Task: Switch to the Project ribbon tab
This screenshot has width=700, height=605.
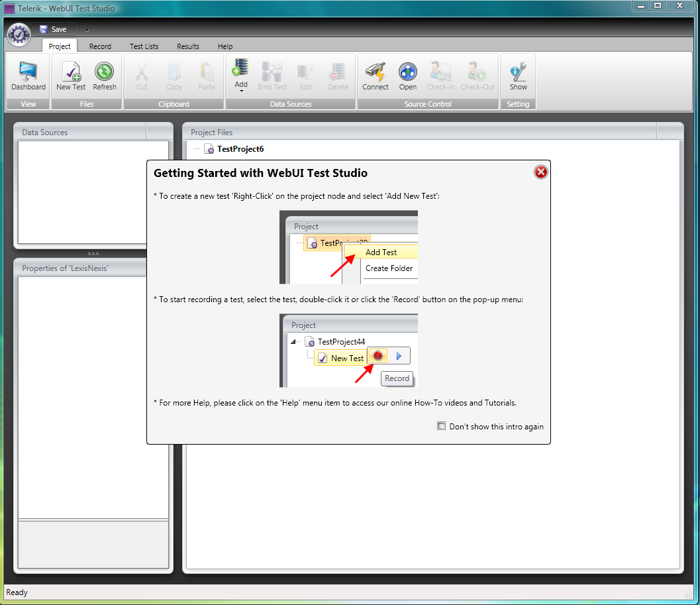Action: click(x=60, y=46)
